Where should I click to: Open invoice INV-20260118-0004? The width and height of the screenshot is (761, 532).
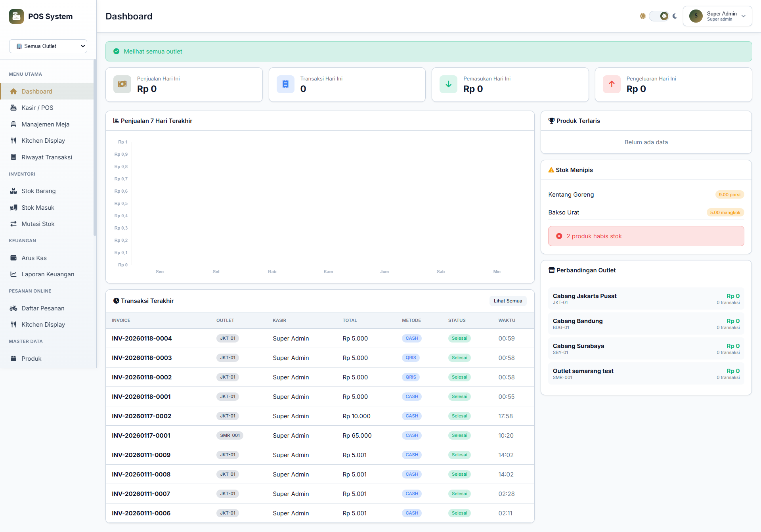coord(141,338)
